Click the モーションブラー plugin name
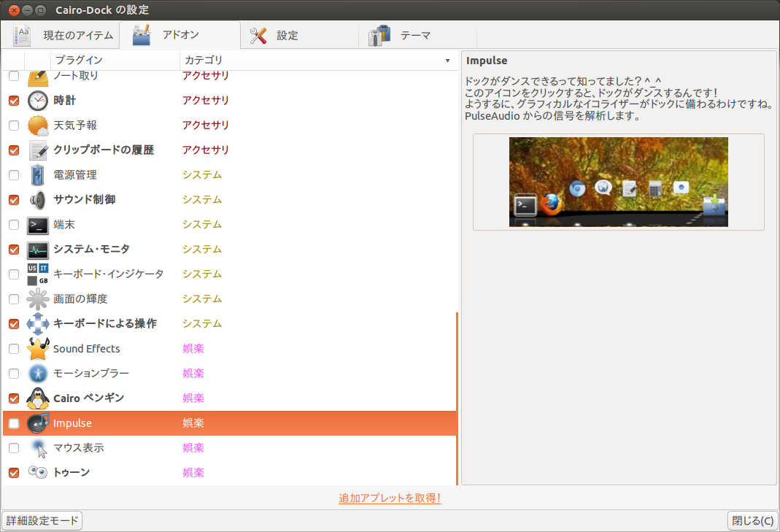The image size is (780, 532). point(91,373)
